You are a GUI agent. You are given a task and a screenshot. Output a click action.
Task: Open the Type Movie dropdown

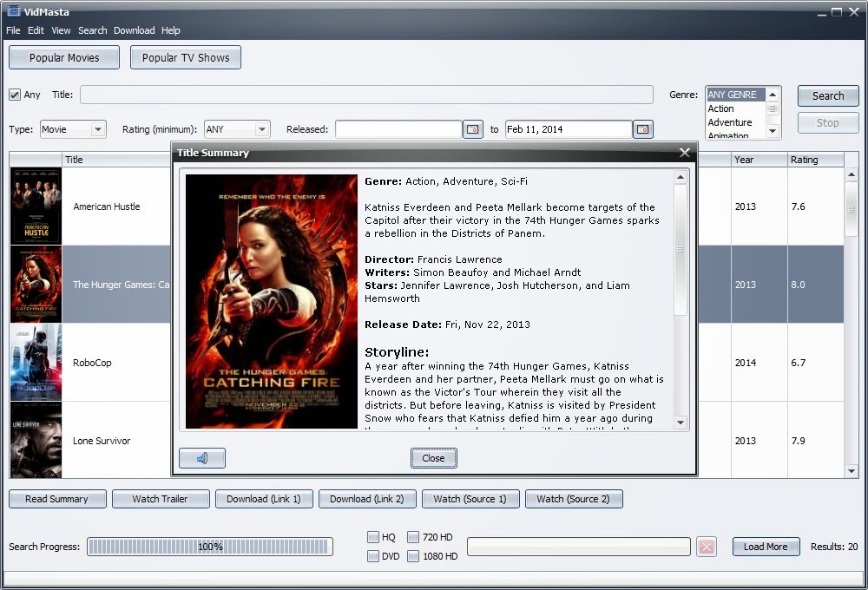(x=97, y=129)
